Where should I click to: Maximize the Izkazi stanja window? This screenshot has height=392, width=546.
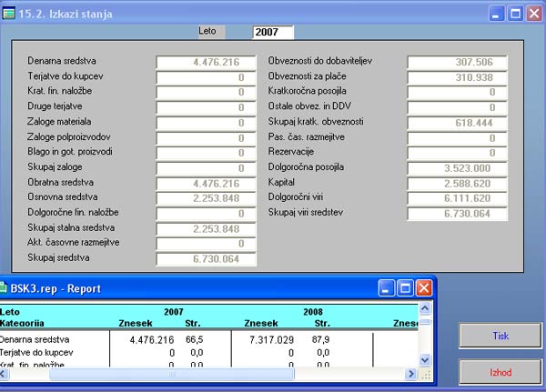[x=515, y=14]
